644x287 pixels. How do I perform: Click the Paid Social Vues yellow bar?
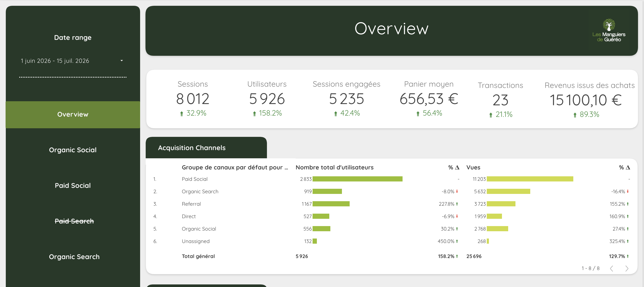tap(530, 179)
